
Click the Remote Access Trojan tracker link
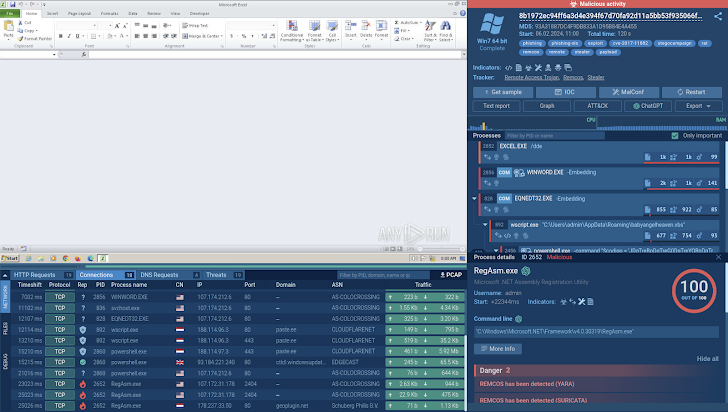point(530,76)
